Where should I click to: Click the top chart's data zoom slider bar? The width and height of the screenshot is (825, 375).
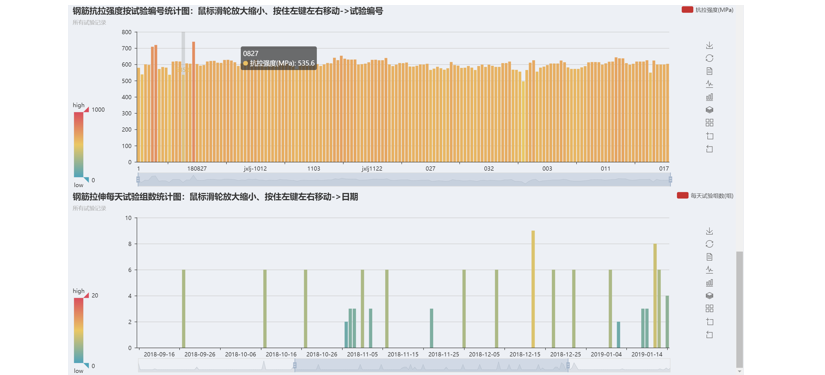point(404,179)
